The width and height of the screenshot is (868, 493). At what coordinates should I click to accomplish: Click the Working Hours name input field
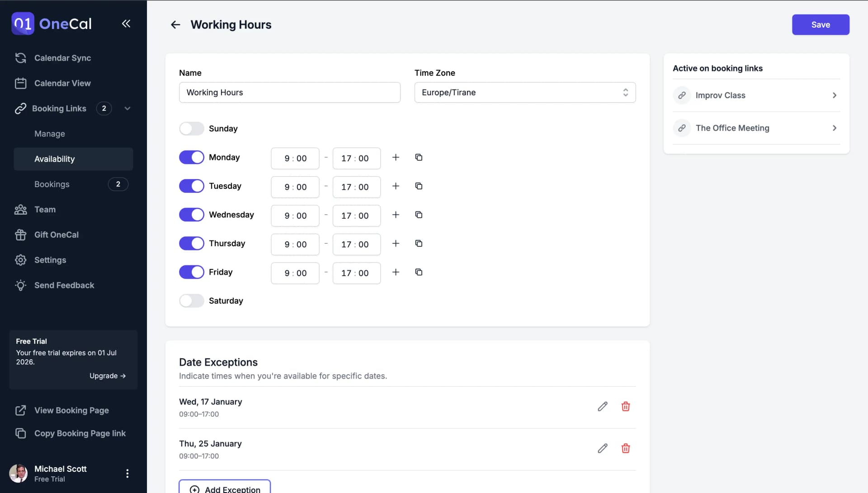[x=290, y=92]
